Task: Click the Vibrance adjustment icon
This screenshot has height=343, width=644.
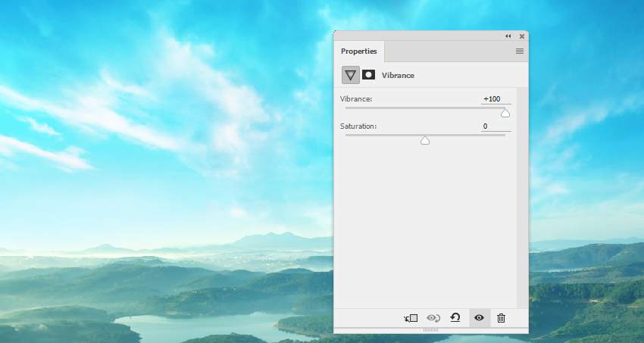Action: tap(350, 75)
